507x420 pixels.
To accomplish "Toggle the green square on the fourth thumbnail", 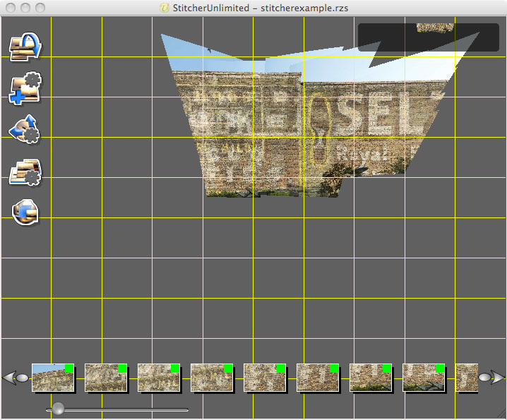I will click(228, 368).
